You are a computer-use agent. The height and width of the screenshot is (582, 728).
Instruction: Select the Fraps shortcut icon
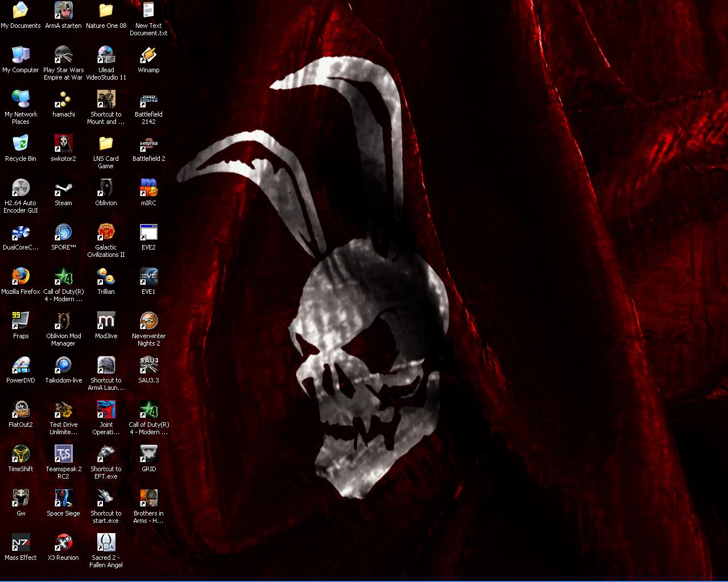click(20, 321)
